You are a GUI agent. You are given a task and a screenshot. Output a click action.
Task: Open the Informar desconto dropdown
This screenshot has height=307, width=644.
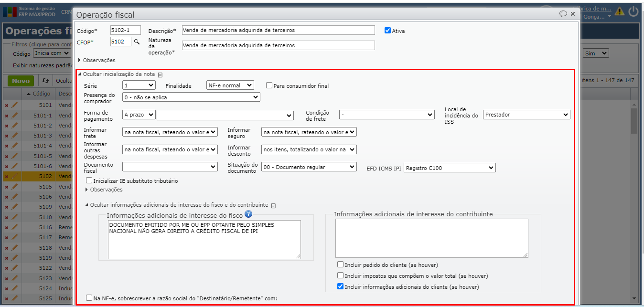pyautogui.click(x=309, y=149)
